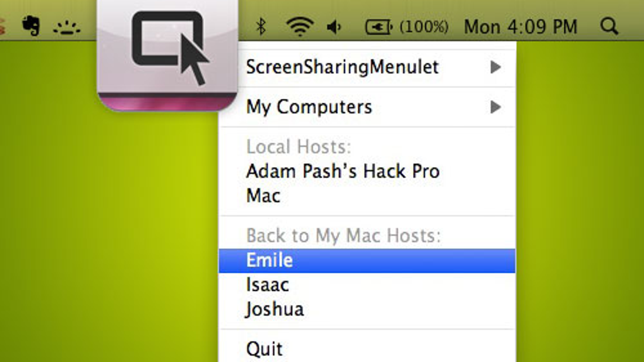Viewport: 644px width, 362px height.
Task: Open the Wi-Fi menu bar icon
Action: tap(299, 27)
